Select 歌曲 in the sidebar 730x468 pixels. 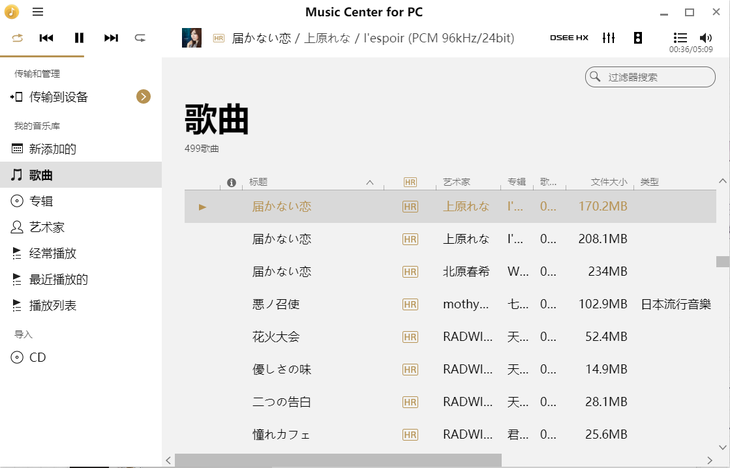coord(81,175)
